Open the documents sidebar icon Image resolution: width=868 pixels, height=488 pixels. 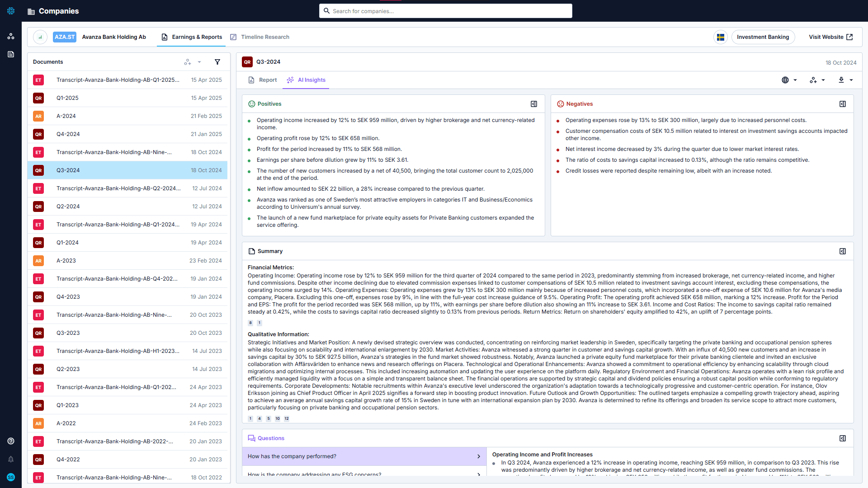click(x=11, y=54)
